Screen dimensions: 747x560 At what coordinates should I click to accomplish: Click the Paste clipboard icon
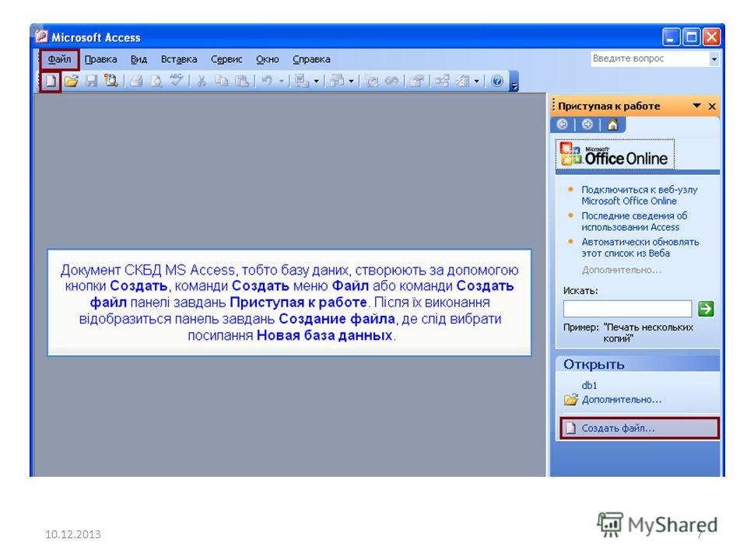click(x=243, y=82)
